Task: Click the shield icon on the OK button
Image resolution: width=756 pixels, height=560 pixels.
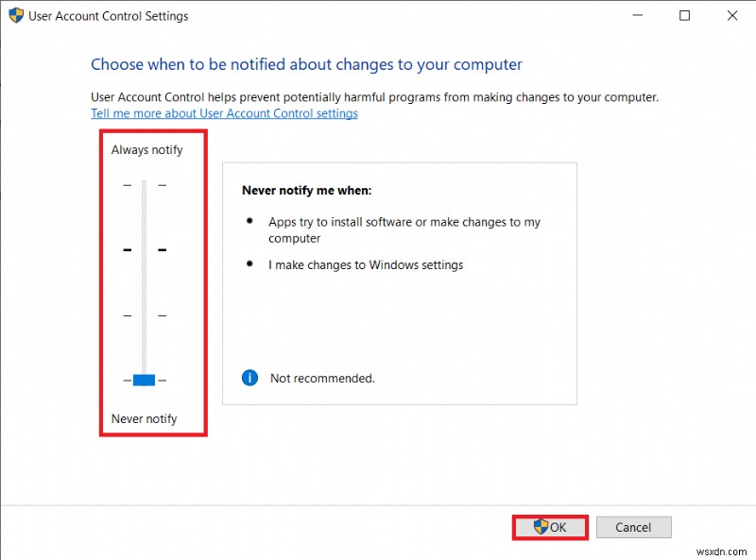Action: (539, 527)
